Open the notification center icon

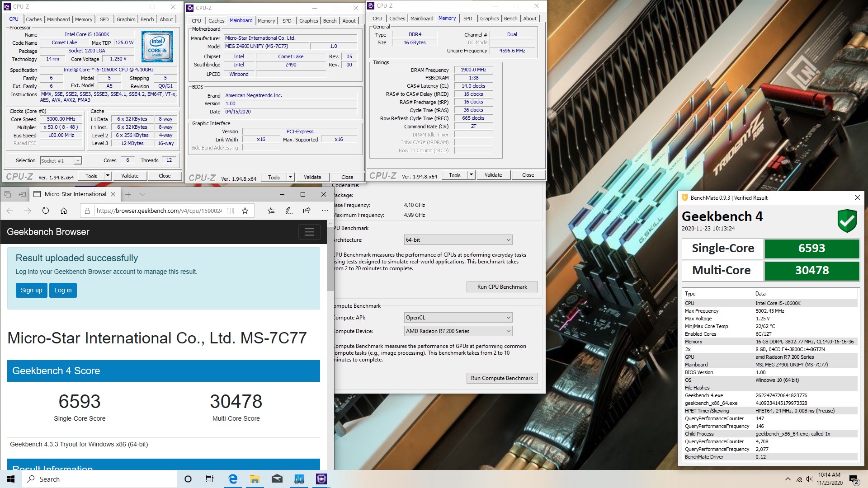pos(854,479)
